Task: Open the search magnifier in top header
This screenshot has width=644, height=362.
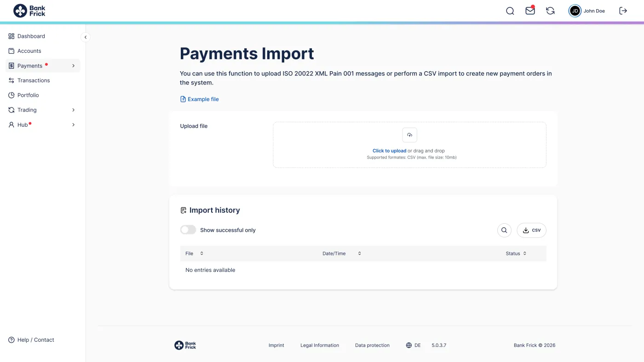Action: (510, 11)
